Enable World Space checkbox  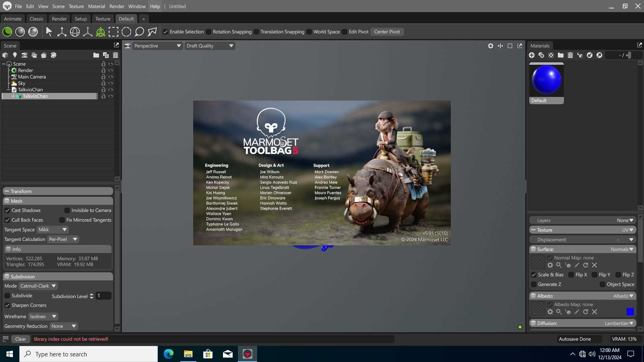[x=309, y=32]
